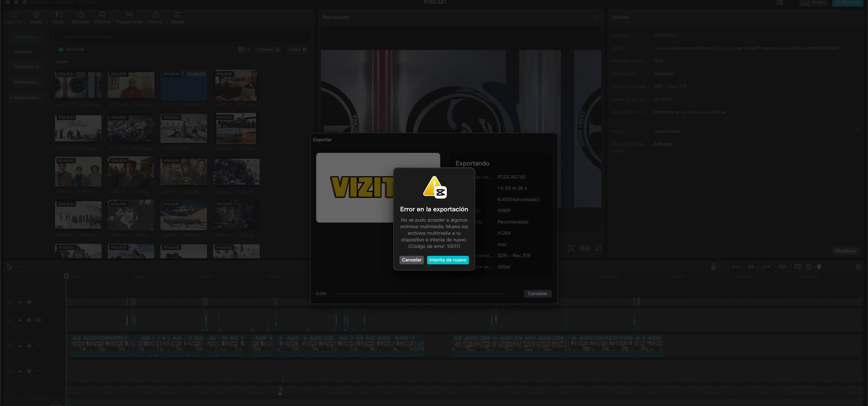Open the 16:9 ratio icon in player
Viewport: 868px width, 406px height.
pos(584,248)
